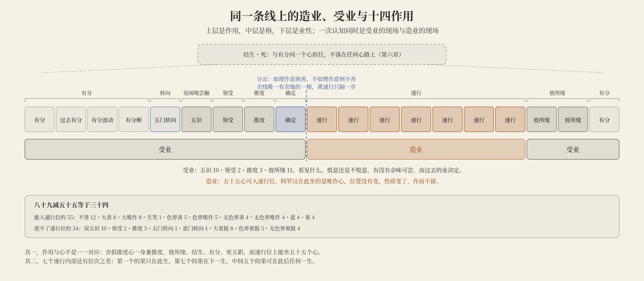This screenshot has height=281, width=644.
Task: Click the right 受业 bar
Action: pyautogui.click(x=573, y=149)
